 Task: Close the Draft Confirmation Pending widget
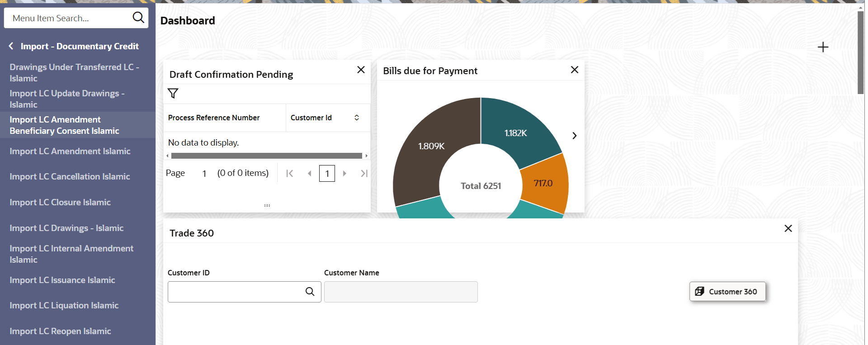point(361,70)
